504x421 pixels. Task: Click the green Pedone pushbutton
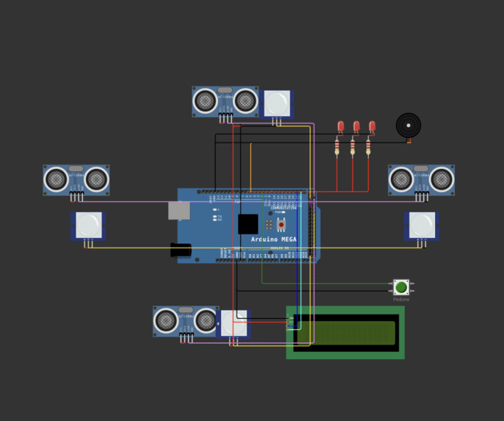point(401,287)
